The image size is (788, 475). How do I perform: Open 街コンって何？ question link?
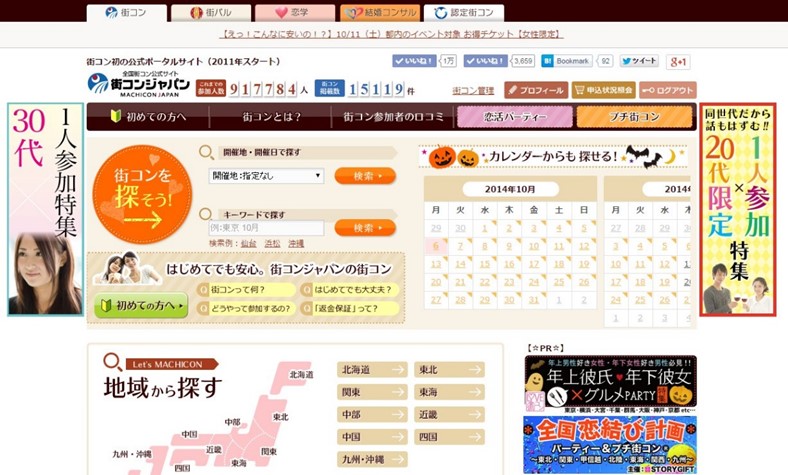tap(246, 290)
